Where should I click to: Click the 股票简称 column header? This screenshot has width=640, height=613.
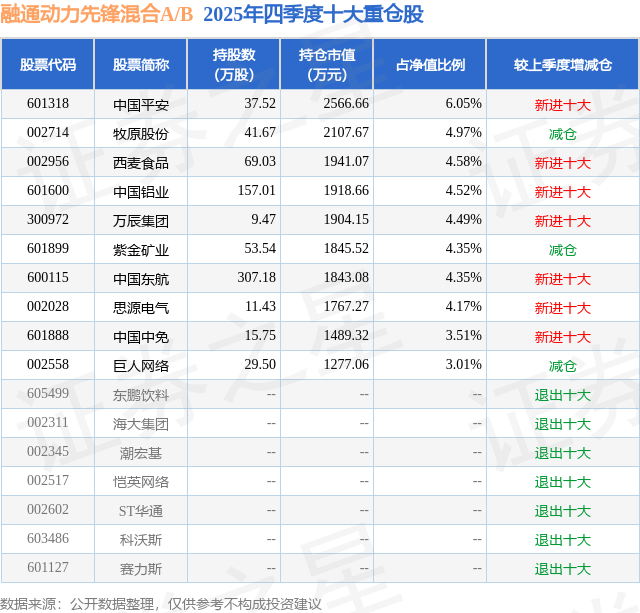141,64
